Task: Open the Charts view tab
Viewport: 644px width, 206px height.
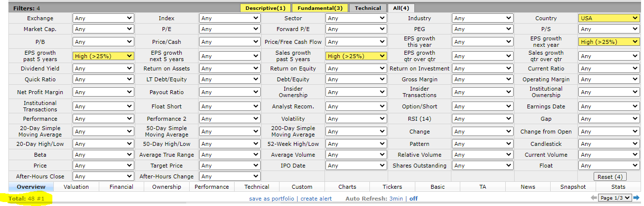Action: coord(347,187)
